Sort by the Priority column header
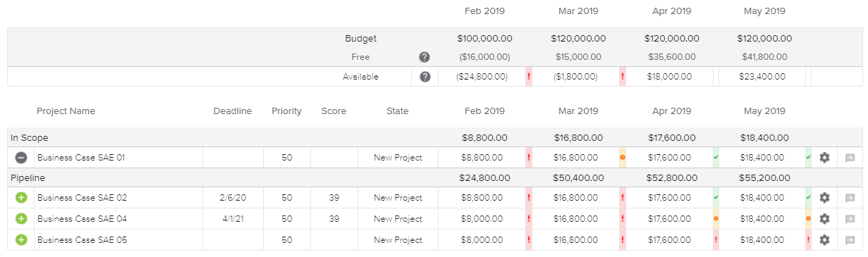868x257 pixels. point(286,111)
